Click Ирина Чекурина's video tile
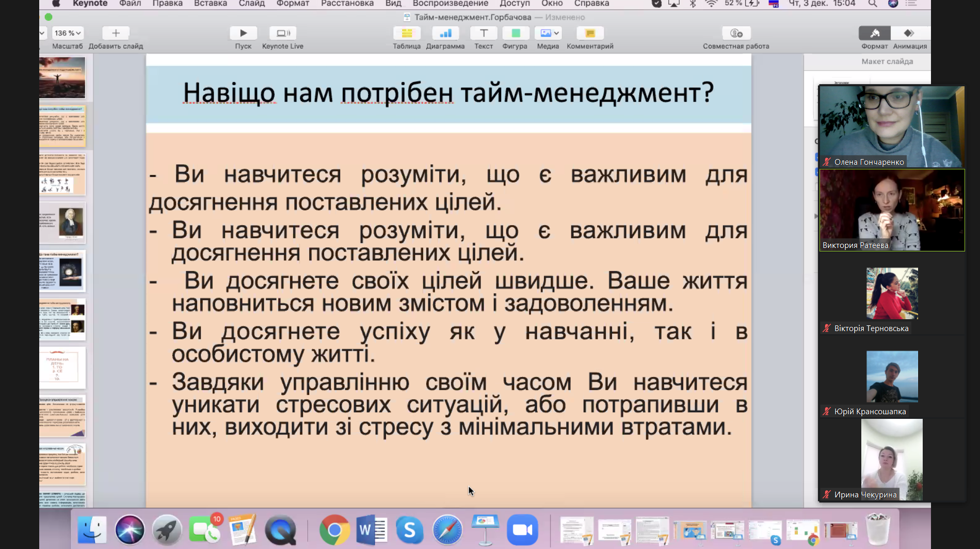 coord(892,460)
